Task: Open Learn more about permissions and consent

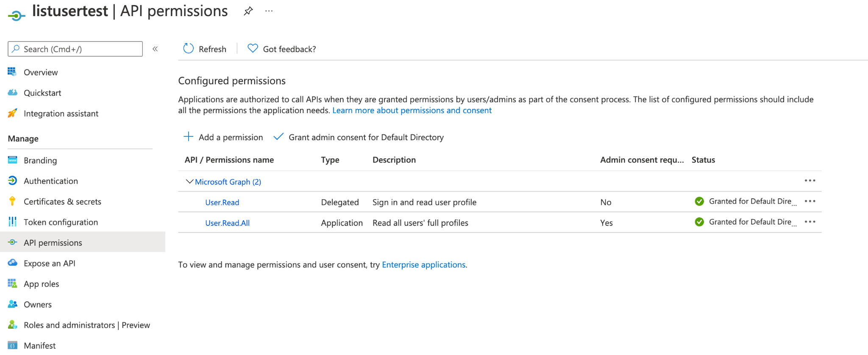Action: 412,111
